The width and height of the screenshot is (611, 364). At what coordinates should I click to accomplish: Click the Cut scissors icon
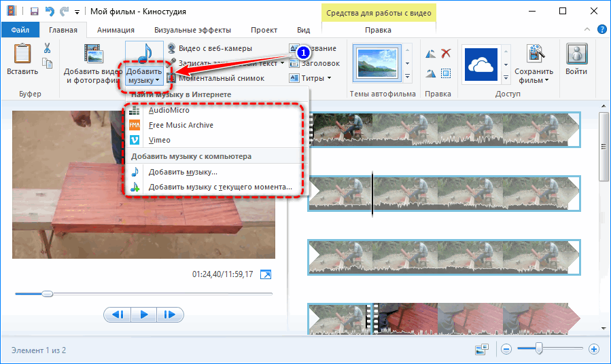(47, 48)
